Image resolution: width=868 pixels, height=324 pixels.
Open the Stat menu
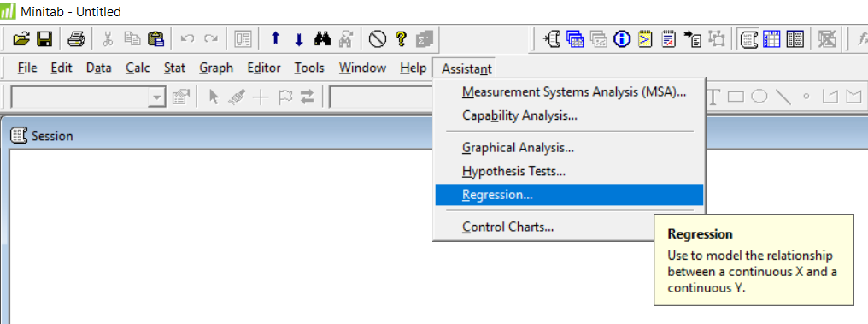pos(174,68)
